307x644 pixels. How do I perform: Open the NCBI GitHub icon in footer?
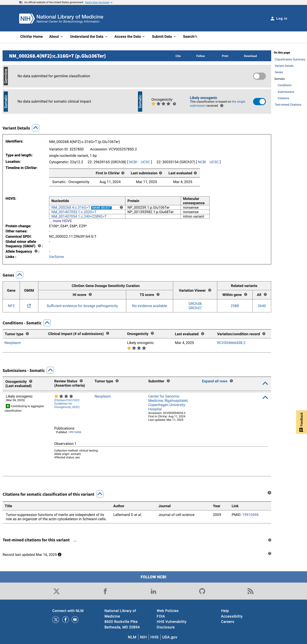pyautogui.click(x=202, y=591)
